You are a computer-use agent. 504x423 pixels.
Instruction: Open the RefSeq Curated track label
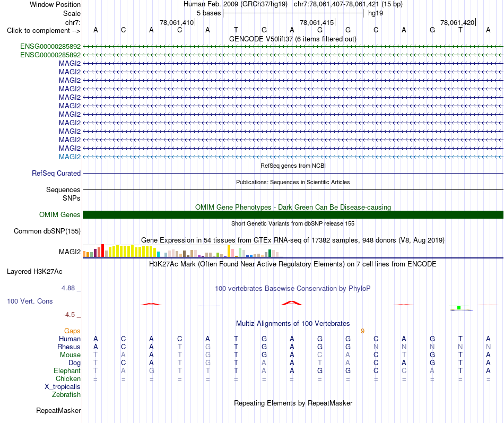point(56,173)
